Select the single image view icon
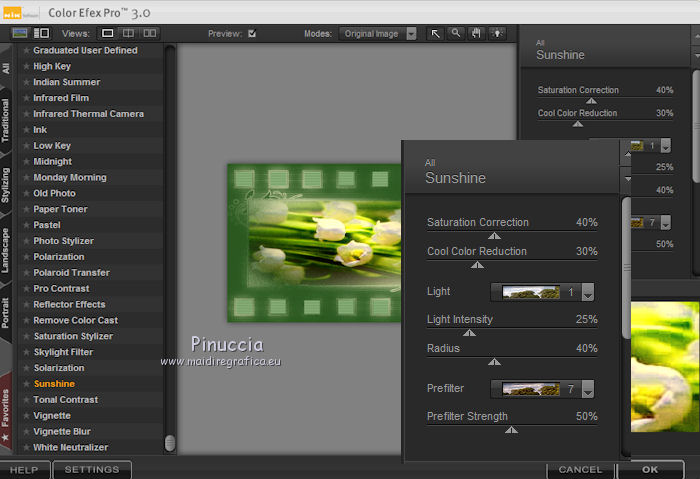This screenshot has width=700, height=479. pyautogui.click(x=108, y=33)
